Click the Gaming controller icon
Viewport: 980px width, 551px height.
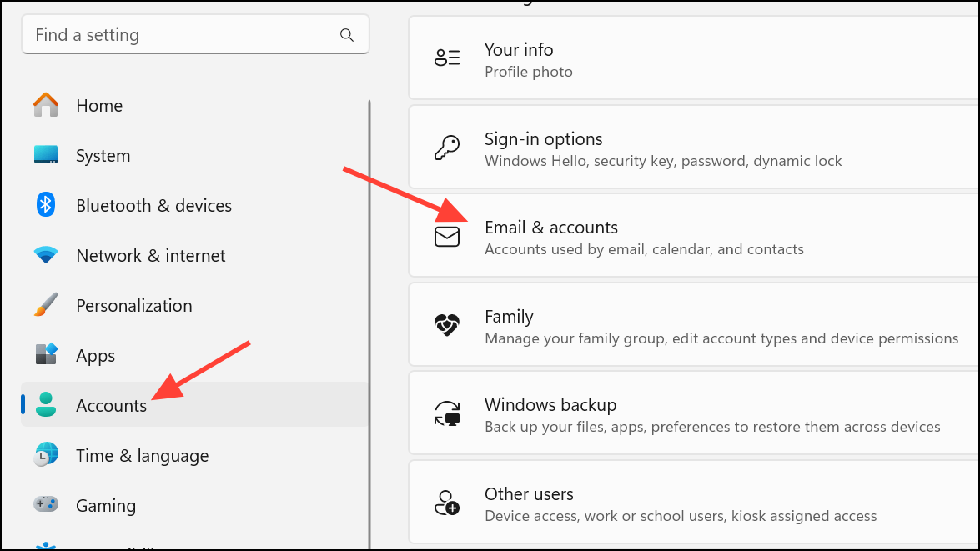click(x=46, y=504)
